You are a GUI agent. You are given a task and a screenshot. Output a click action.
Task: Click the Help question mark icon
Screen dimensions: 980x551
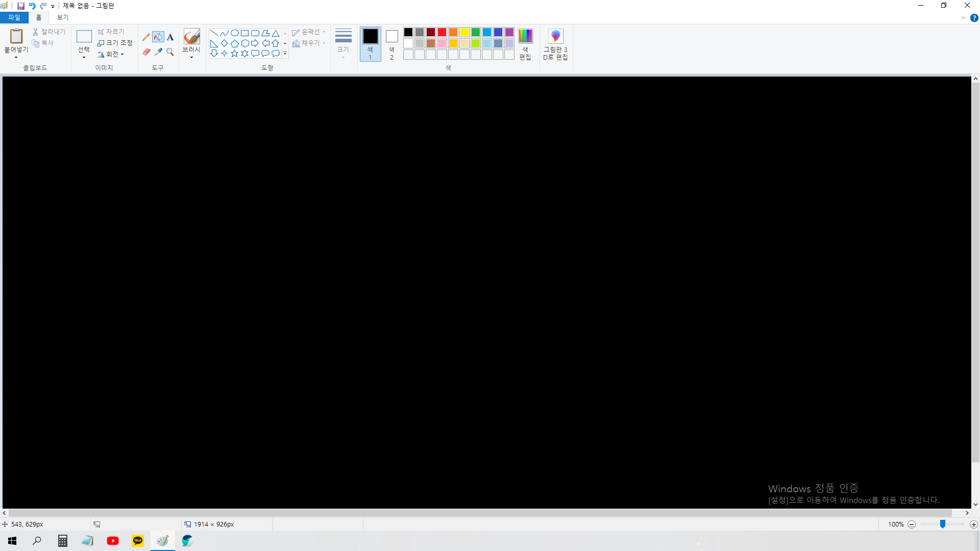pyautogui.click(x=974, y=18)
